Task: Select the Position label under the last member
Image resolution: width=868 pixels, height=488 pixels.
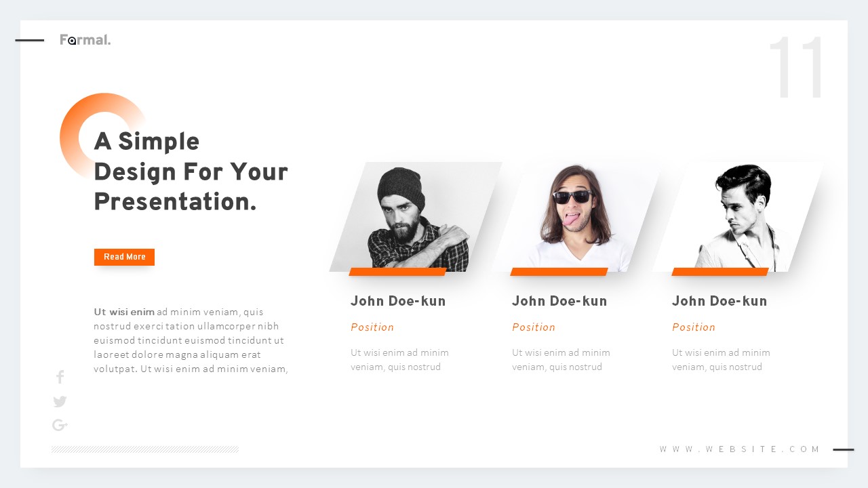Action: (693, 327)
